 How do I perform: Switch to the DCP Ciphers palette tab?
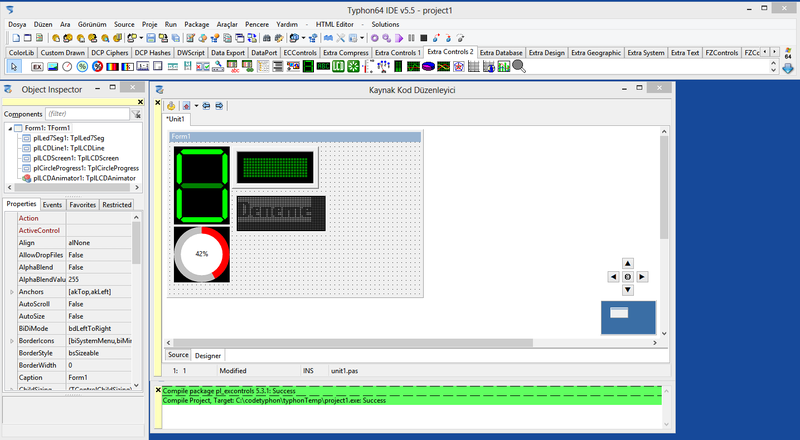(x=110, y=53)
